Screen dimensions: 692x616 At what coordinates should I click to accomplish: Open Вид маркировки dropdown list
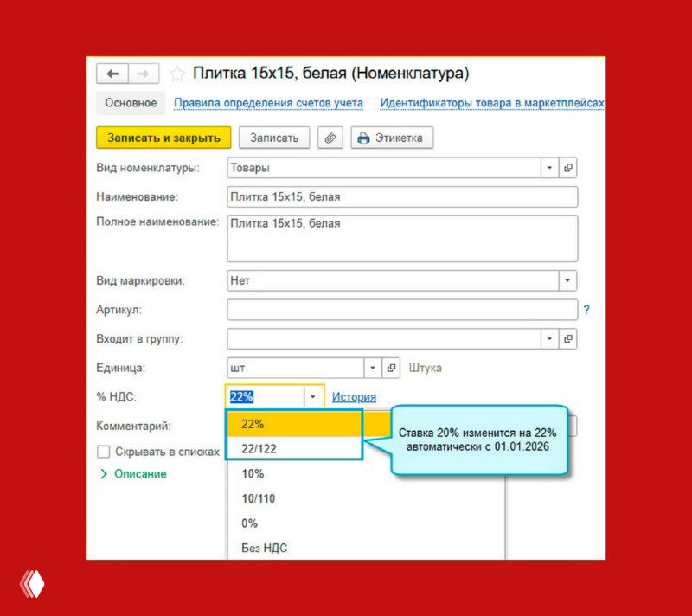pos(567,281)
